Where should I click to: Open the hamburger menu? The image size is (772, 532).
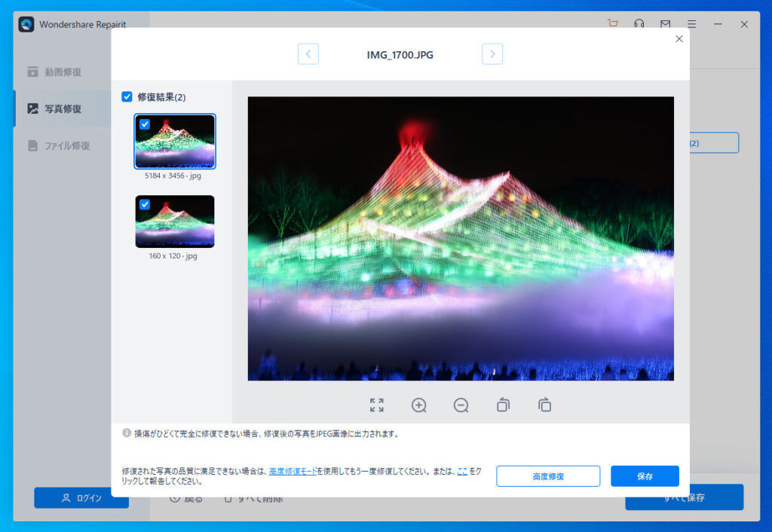pyautogui.click(x=691, y=23)
